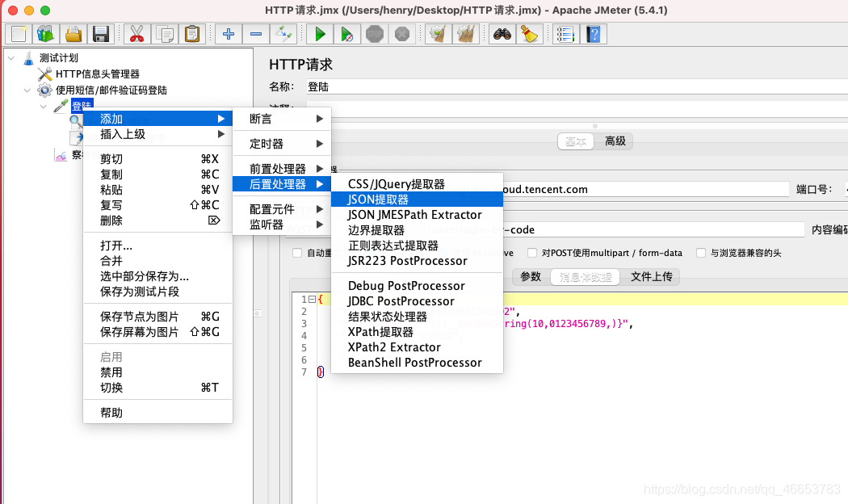
Task: Open the 前置处理器 submenu
Action: pos(282,169)
